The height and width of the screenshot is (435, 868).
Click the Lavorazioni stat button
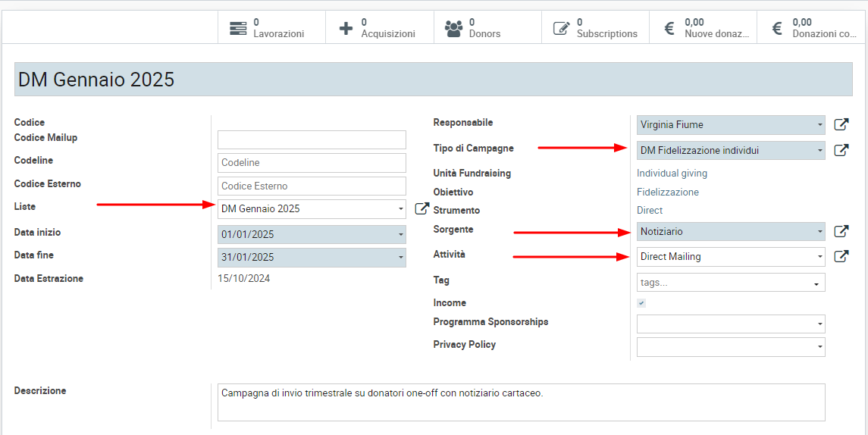pyautogui.click(x=271, y=28)
